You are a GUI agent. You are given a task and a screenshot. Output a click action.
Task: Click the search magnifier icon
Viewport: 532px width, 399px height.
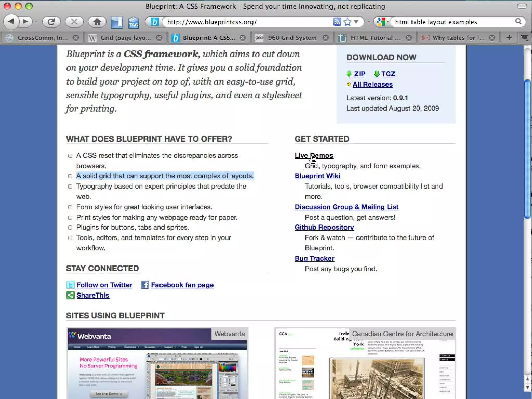click(x=518, y=22)
